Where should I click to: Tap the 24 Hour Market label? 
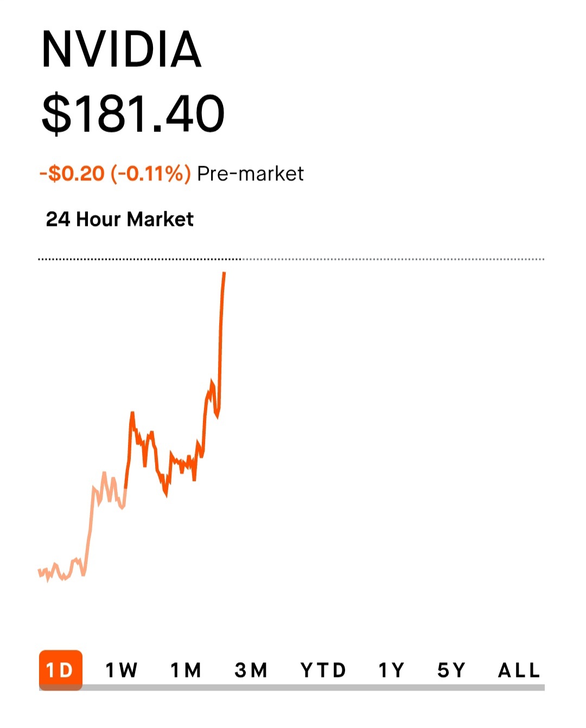(119, 219)
